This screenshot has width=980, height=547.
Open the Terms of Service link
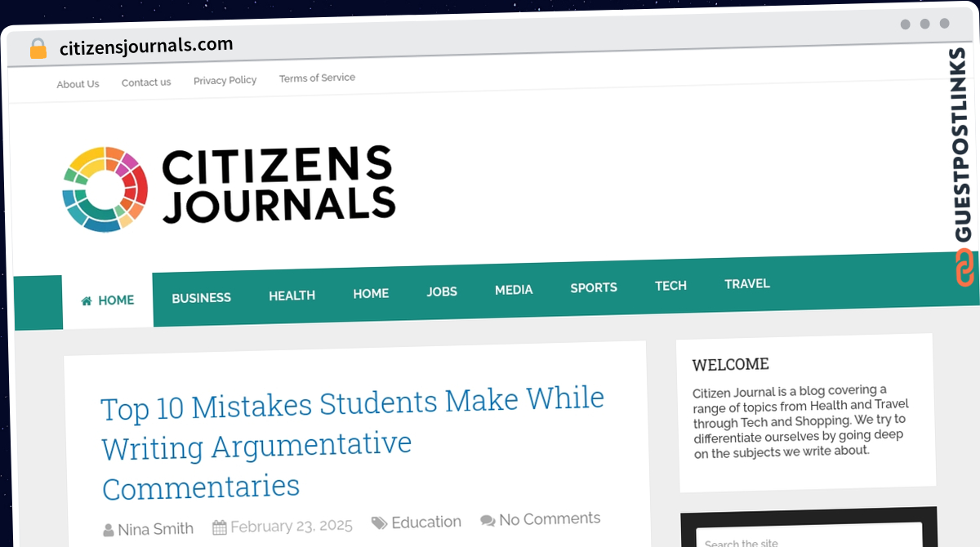(317, 78)
